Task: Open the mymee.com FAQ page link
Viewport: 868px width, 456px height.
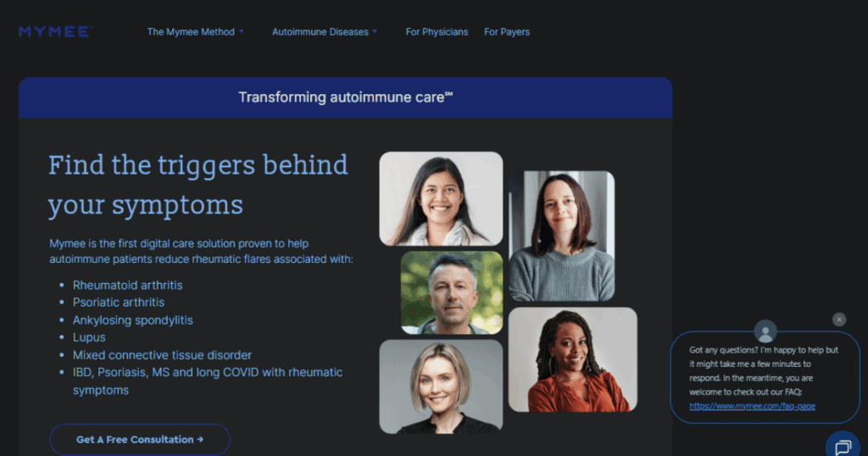Action: [x=752, y=406]
